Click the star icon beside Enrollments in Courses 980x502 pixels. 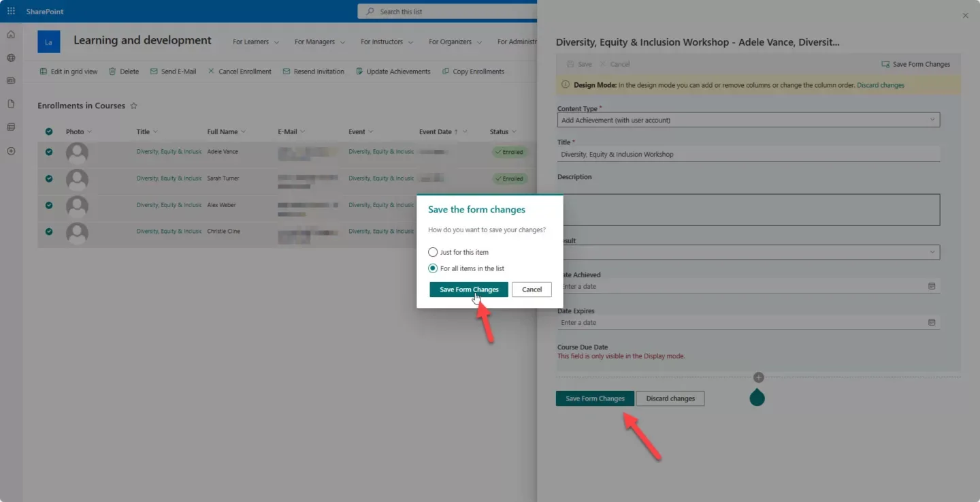134,106
